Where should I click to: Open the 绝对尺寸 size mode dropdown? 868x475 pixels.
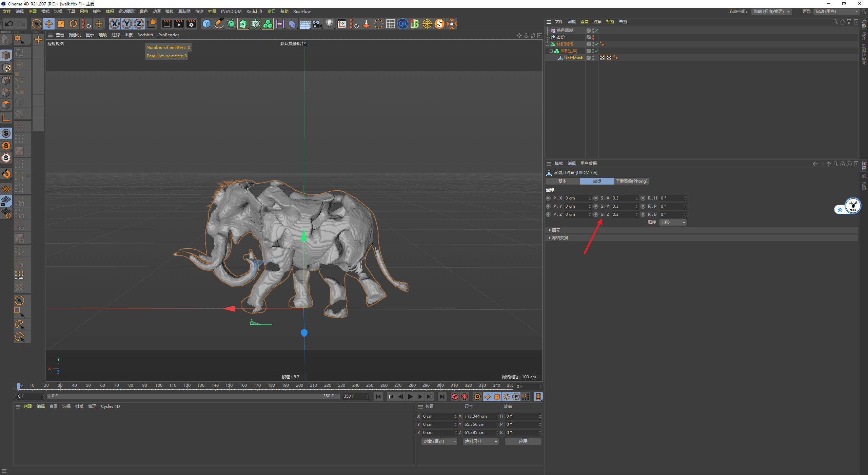480,441
